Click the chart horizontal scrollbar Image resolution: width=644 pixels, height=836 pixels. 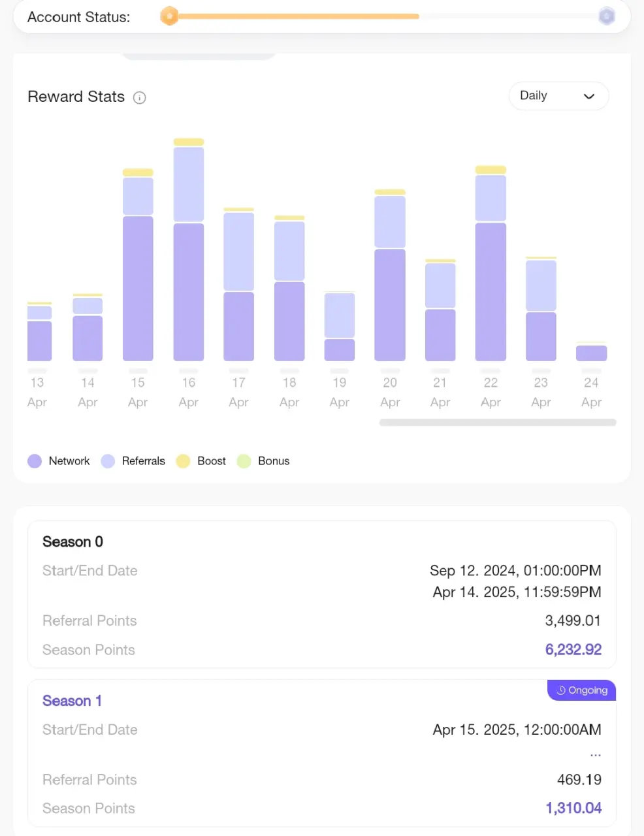pyautogui.click(x=498, y=423)
